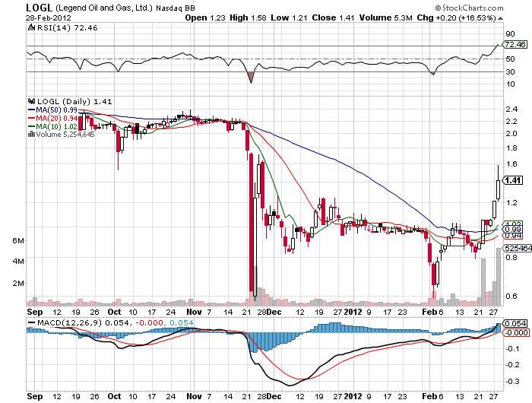Click the Chg +0.20 (+16.53%) value
The image size is (532, 403).
coord(457,18)
